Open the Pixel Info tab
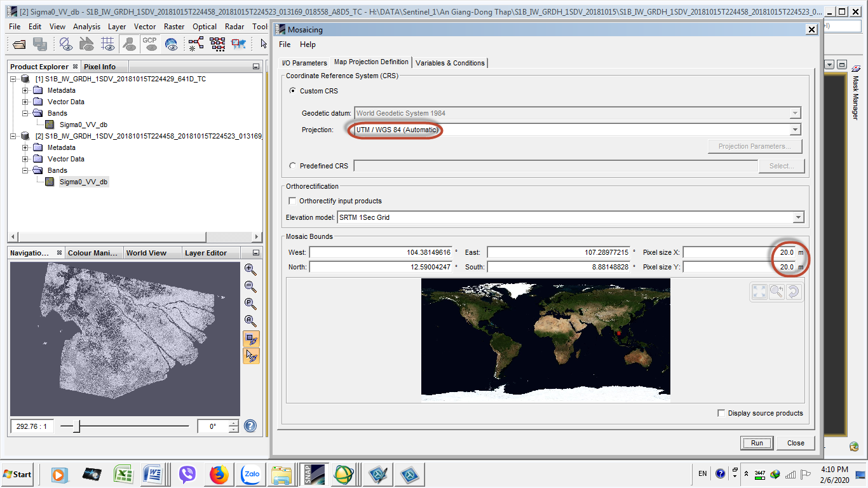 tap(100, 67)
